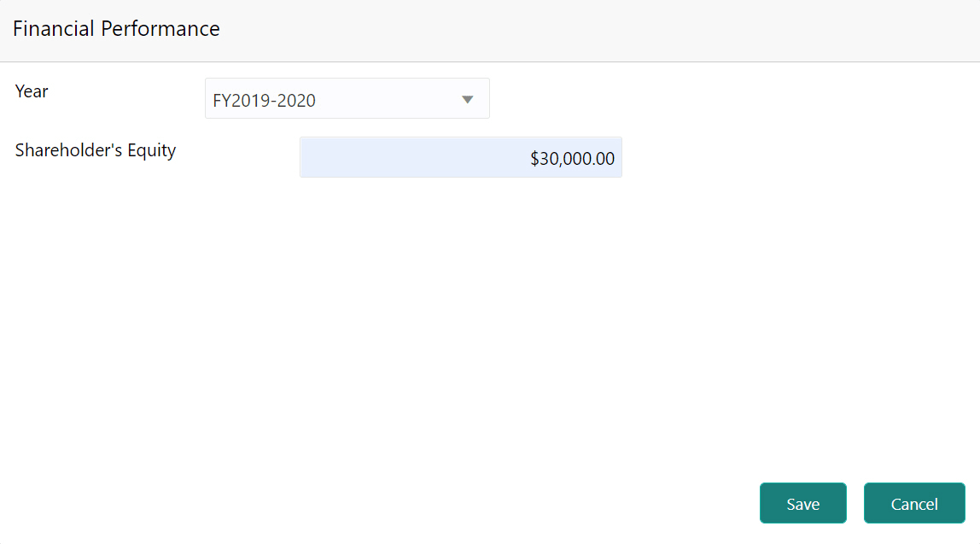Confirm entry with Save
Screen dimensions: 980x544
point(802,504)
